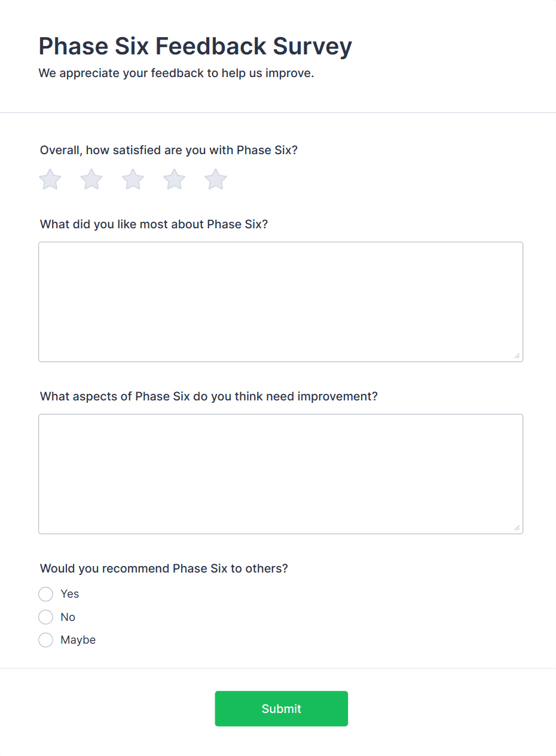
Task: Give a three-star satisfaction rating
Action: tap(133, 179)
